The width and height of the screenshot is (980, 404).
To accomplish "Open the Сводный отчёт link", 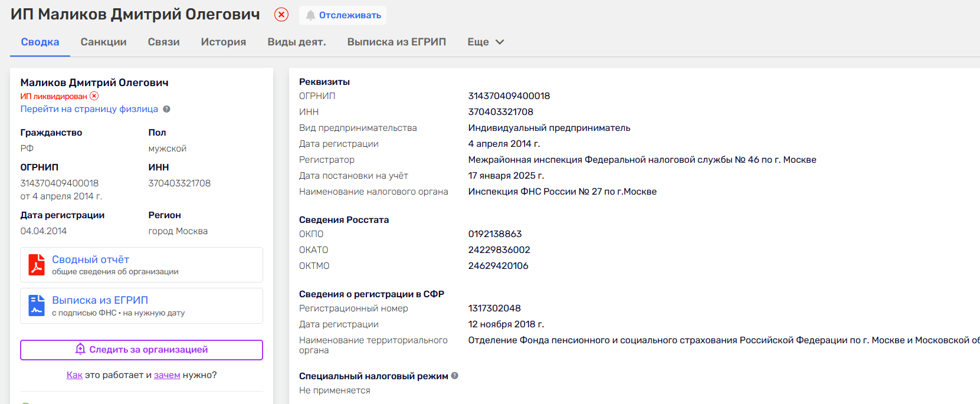I will (90, 260).
